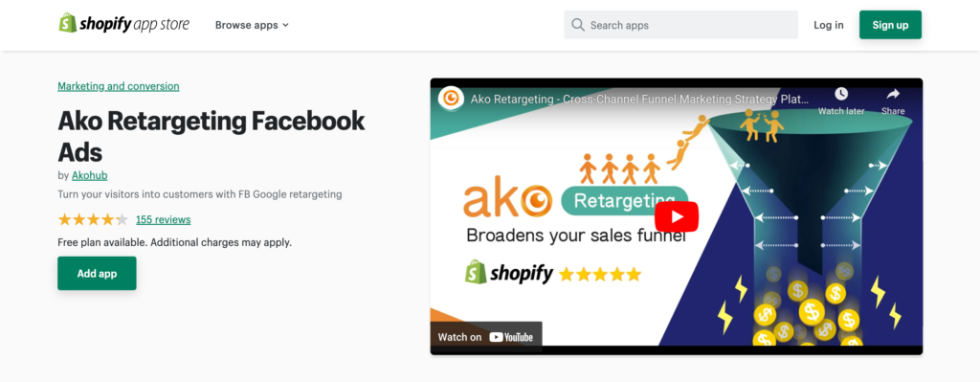Click the Browse apps chevron arrow
Viewport: 980px width, 382px height.
click(285, 26)
